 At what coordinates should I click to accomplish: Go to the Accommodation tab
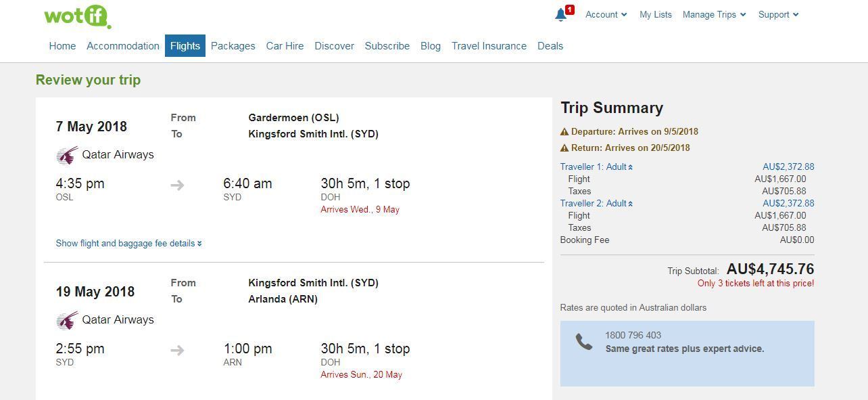tap(123, 46)
